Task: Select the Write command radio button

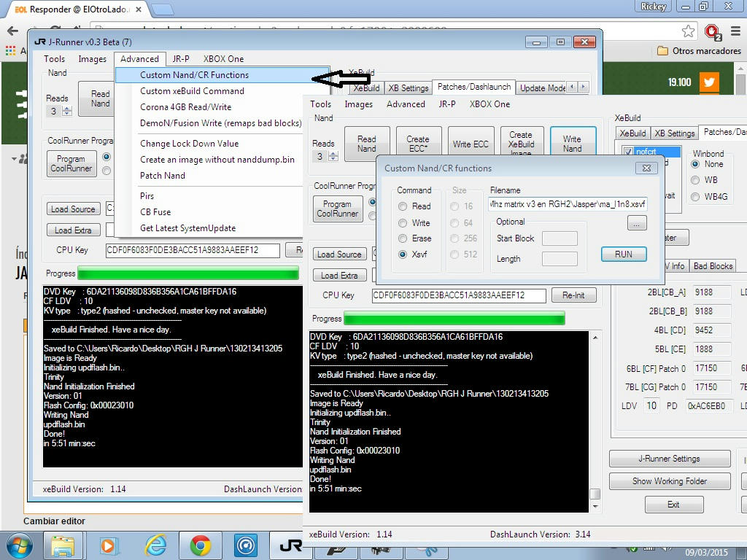Action: point(403,223)
